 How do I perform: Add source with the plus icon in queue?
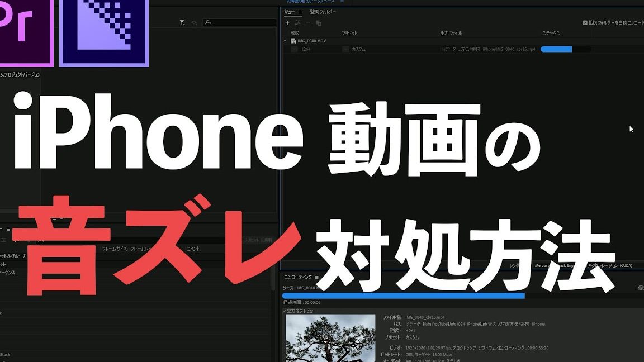[287, 23]
